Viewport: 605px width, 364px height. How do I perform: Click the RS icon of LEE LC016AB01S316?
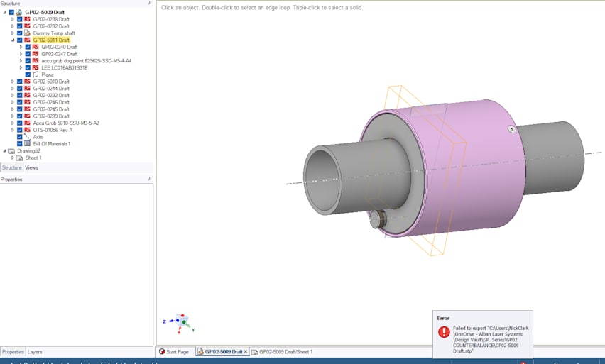[x=36, y=68]
